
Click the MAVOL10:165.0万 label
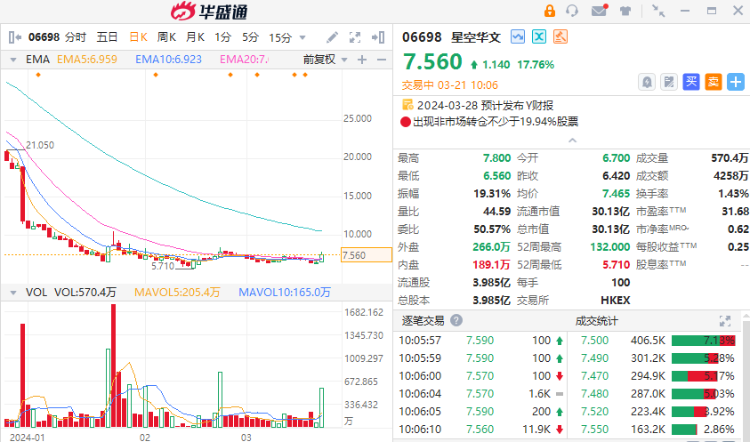click(285, 292)
